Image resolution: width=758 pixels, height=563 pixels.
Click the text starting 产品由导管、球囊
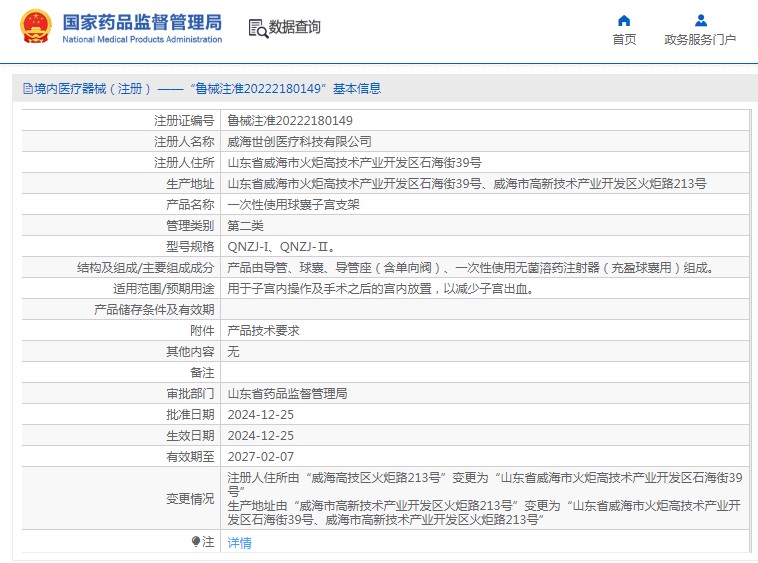(470, 268)
